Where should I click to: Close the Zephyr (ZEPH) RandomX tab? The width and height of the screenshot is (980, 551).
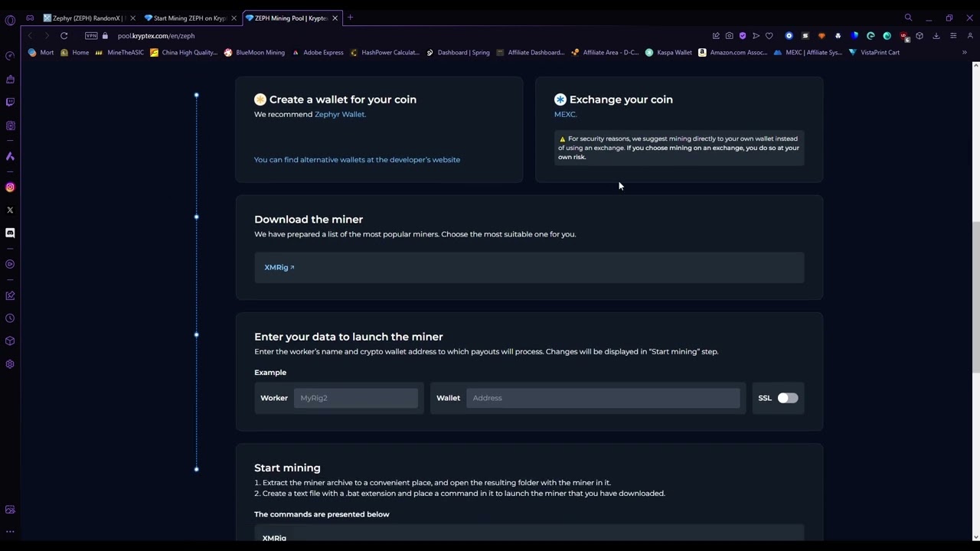pos(132,18)
